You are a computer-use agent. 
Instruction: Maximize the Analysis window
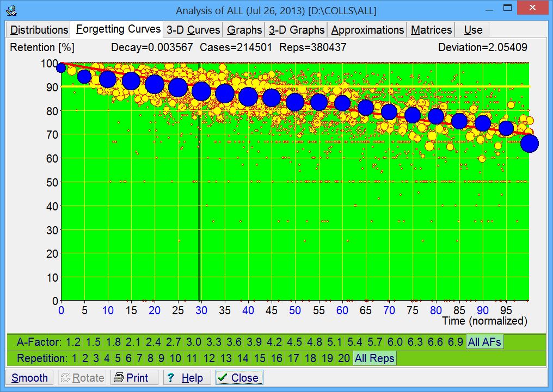point(507,8)
